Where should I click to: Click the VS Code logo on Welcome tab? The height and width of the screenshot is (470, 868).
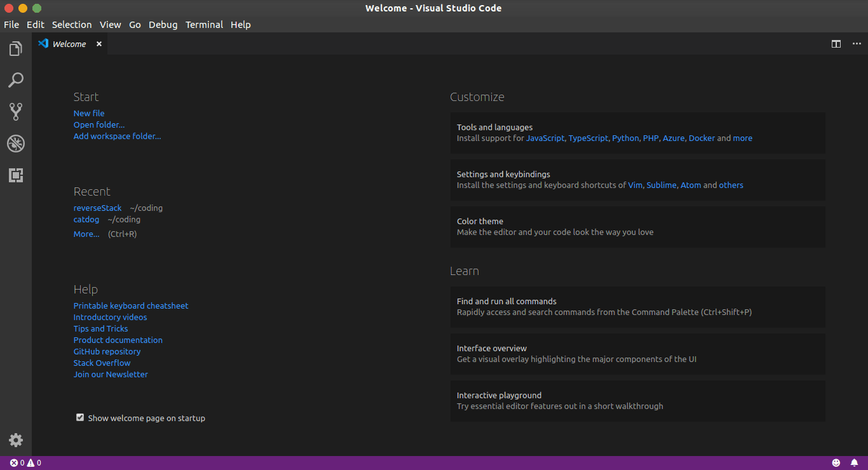[43, 44]
